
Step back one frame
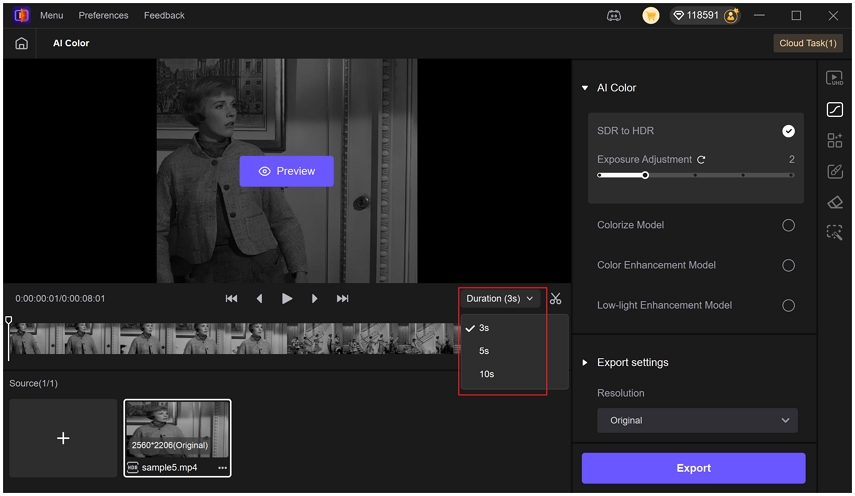[260, 299]
